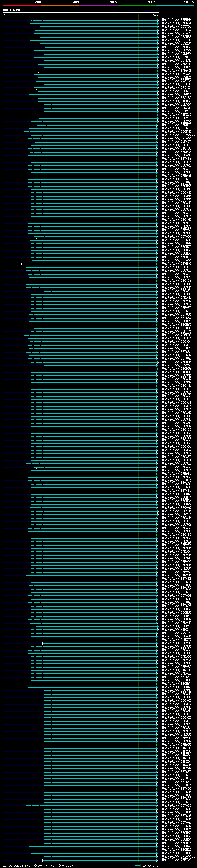Select the UniRef100_Q6EV02 label
Image resolution: width=197 pixels, height=868 pixels.
click(x=177, y=860)
